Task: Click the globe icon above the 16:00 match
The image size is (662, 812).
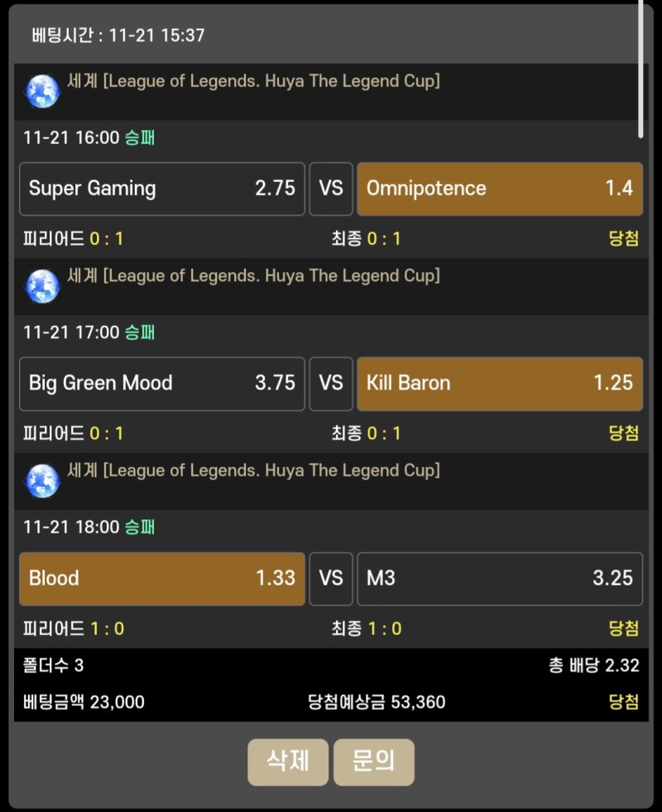Action: coord(42,92)
